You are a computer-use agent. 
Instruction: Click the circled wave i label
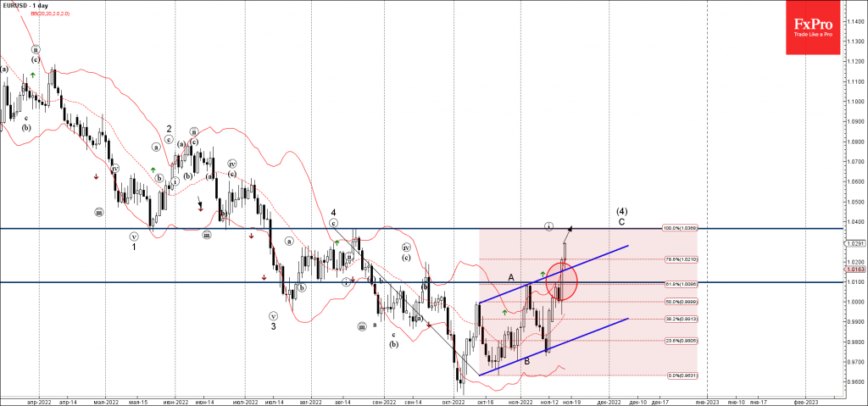(548, 225)
